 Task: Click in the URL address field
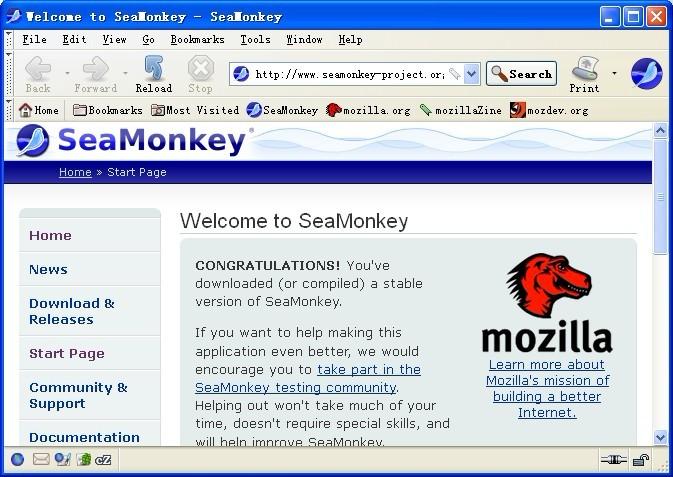click(x=350, y=74)
